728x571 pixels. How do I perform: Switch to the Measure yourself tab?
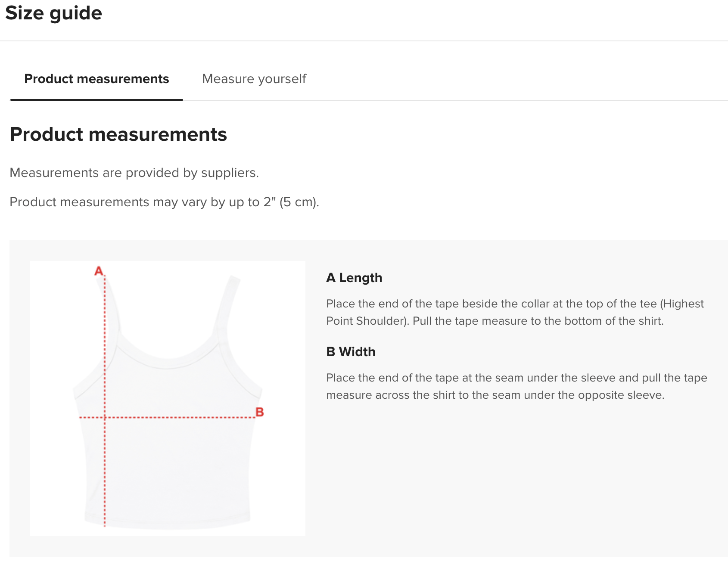[254, 79]
